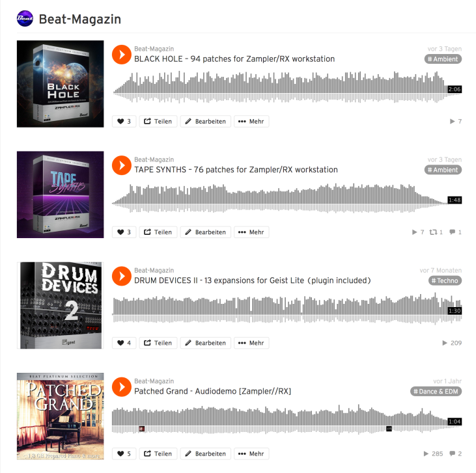Image resolution: width=476 pixels, height=473 pixels.
Task: Click the repost count icon on TAPE SYNTHS
Action: click(x=433, y=232)
